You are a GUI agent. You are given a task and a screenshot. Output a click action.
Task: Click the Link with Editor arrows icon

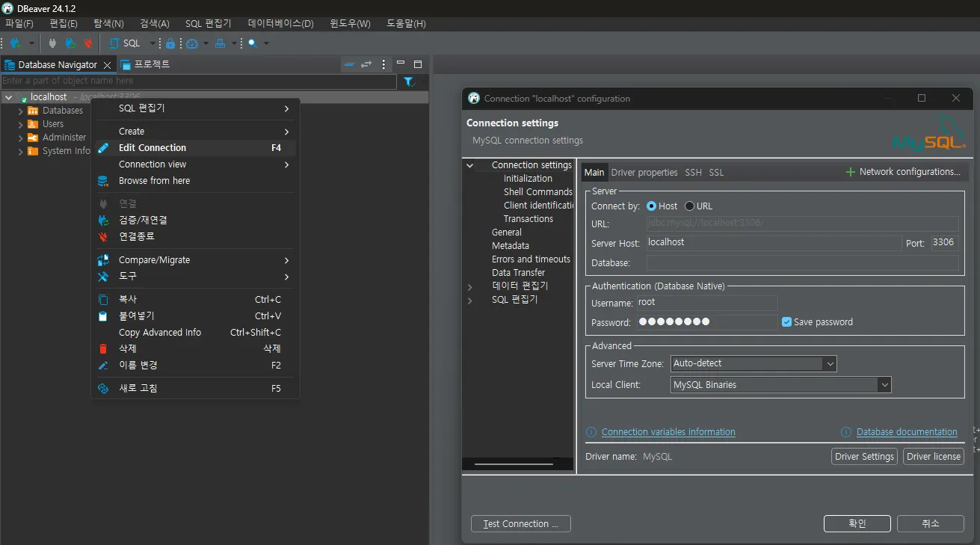click(366, 64)
